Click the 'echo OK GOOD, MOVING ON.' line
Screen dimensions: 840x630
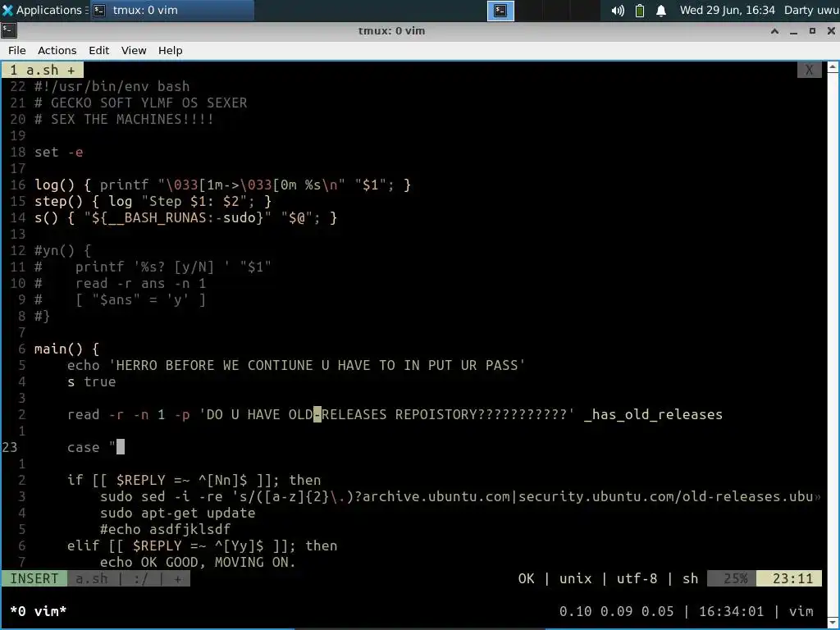(x=199, y=562)
